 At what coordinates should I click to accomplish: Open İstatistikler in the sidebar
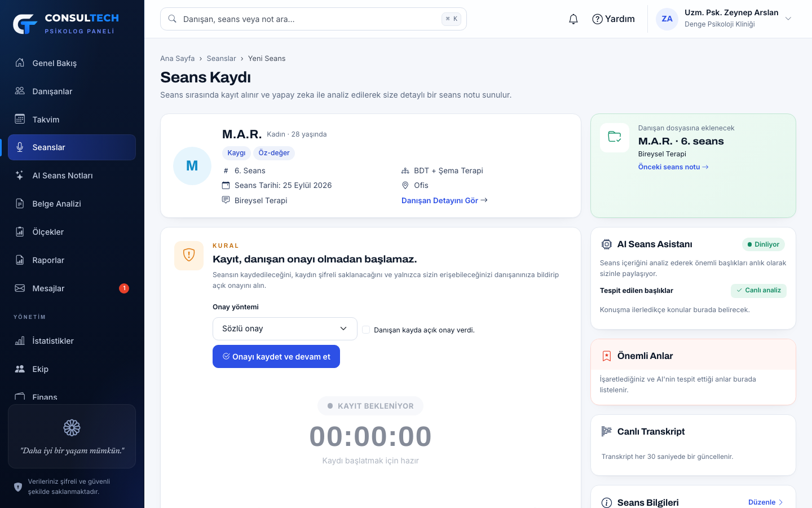tap(72, 341)
